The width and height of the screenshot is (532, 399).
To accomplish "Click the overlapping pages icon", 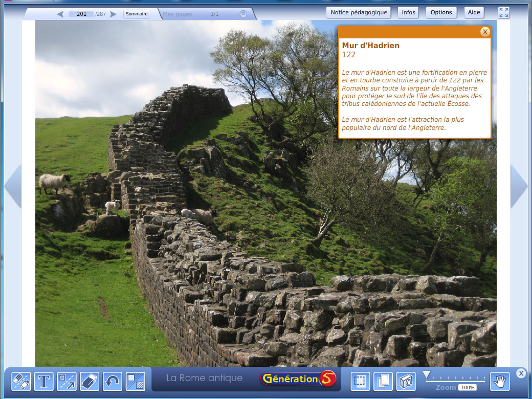I will point(383,381).
